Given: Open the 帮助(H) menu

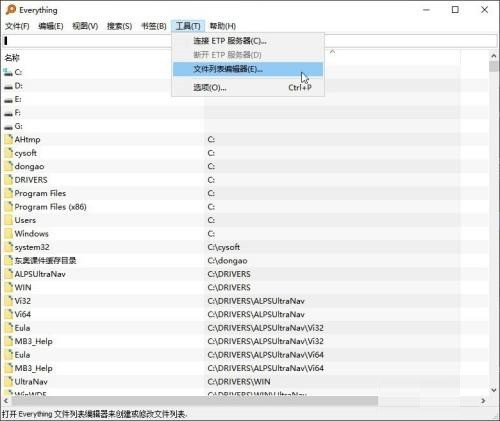Looking at the screenshot, I should coord(223,26).
